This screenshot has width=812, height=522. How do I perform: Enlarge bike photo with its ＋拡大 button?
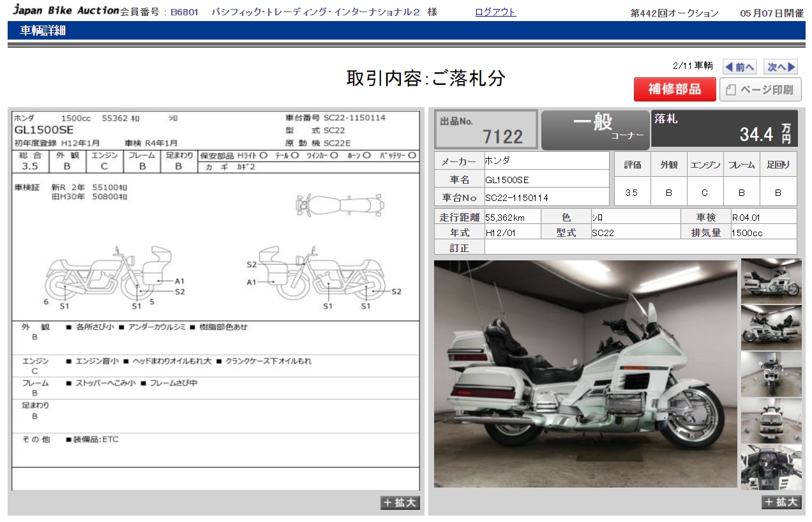pyautogui.click(x=781, y=502)
